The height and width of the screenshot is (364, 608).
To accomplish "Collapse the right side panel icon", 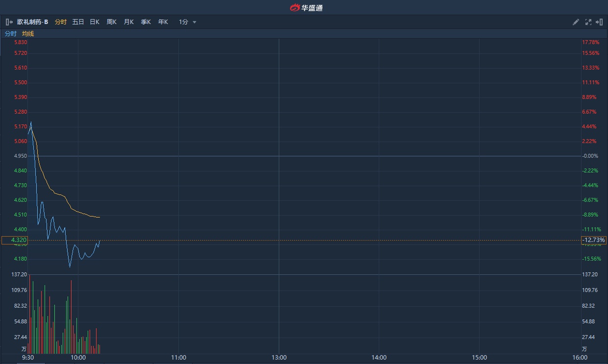I will click(599, 22).
